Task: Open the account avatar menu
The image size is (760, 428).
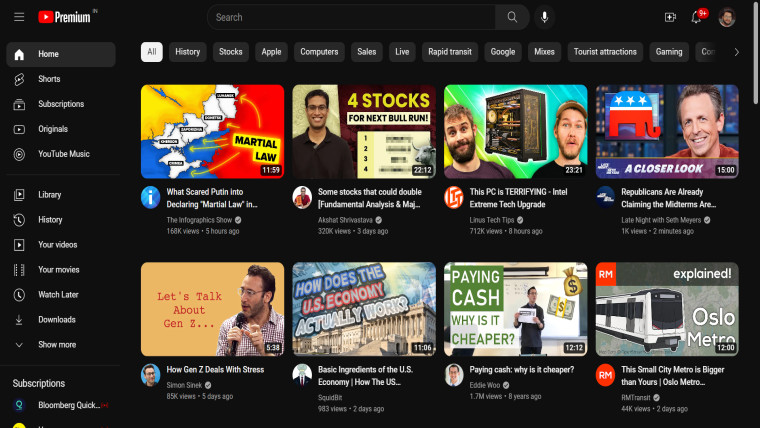Action: click(727, 17)
